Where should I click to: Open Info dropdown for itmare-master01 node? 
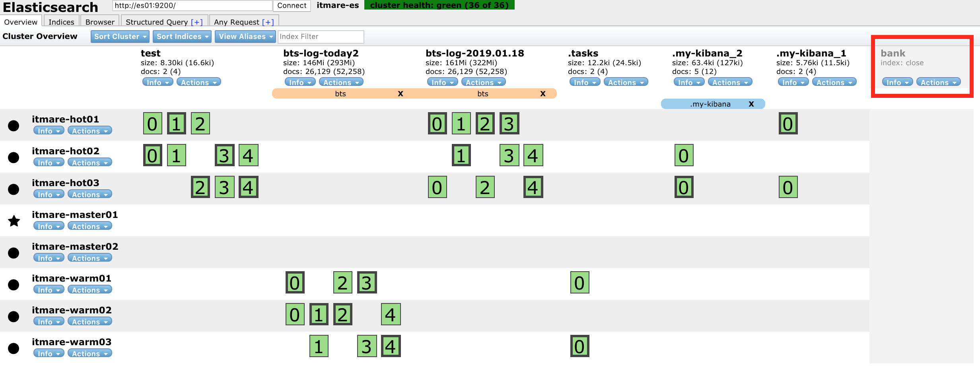[49, 226]
